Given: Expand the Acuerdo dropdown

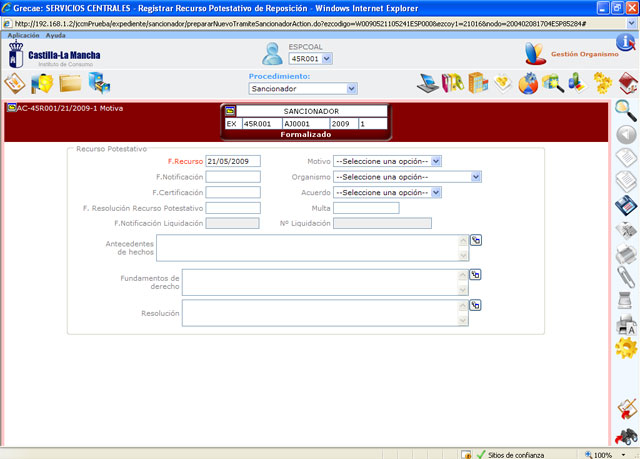Looking at the screenshot, I should tap(387, 192).
